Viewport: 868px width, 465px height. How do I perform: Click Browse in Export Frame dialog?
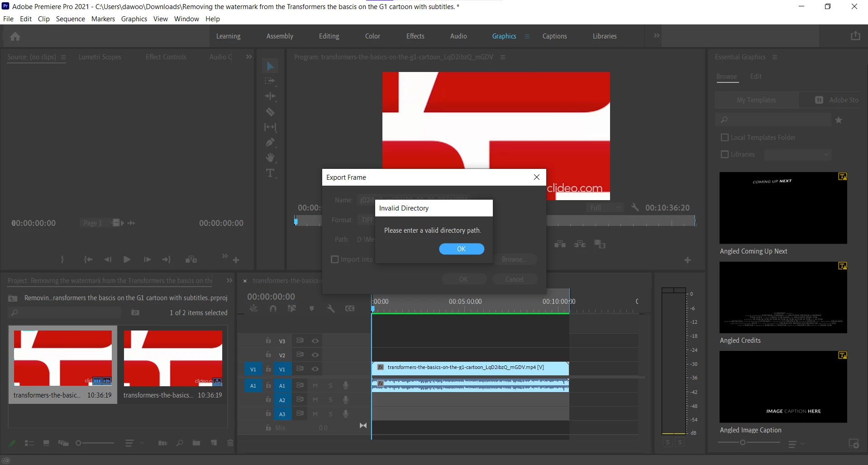(x=514, y=259)
